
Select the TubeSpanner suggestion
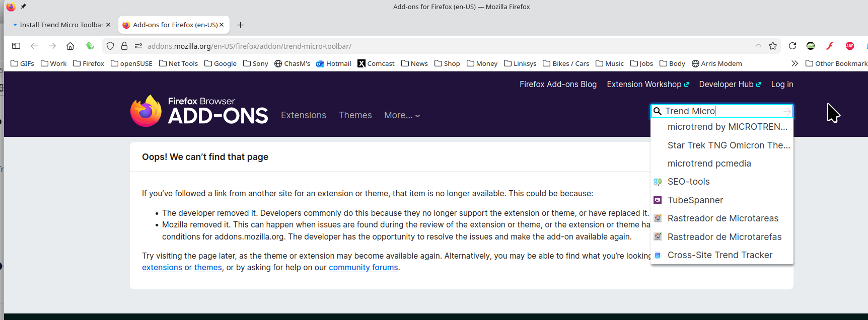coord(722,200)
